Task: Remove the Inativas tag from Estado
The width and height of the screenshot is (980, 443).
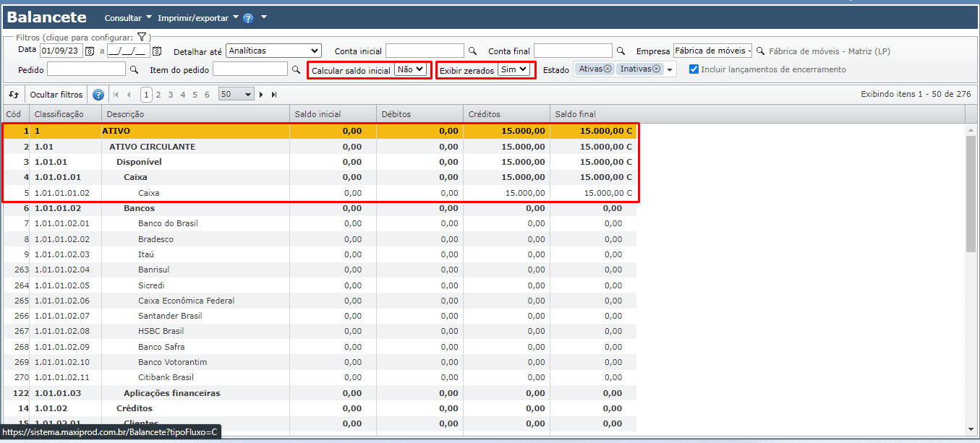Action: pos(656,69)
